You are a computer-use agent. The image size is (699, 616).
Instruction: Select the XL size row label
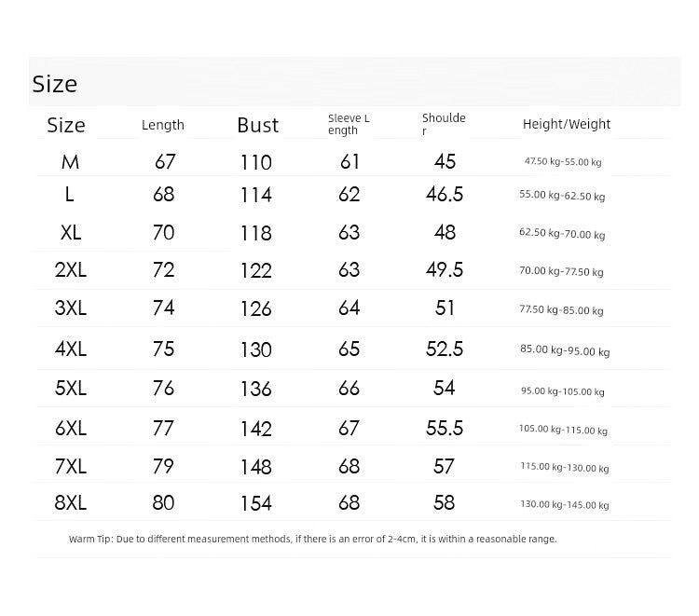point(71,233)
